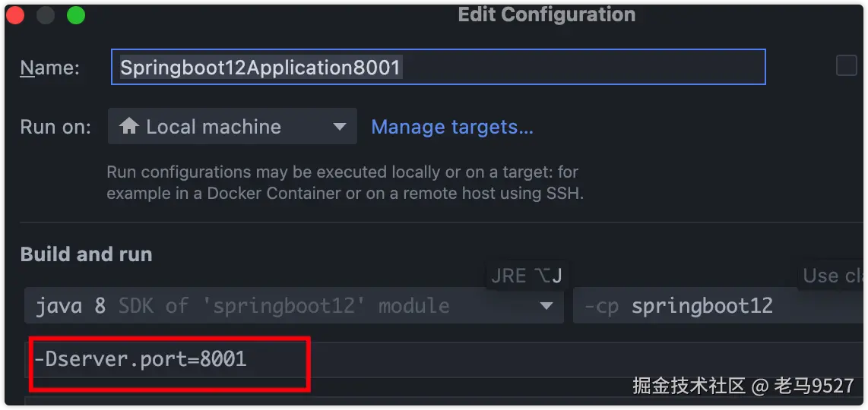Click the gray minimize window button
Viewport: 868px width, 410px height.
pos(46,15)
